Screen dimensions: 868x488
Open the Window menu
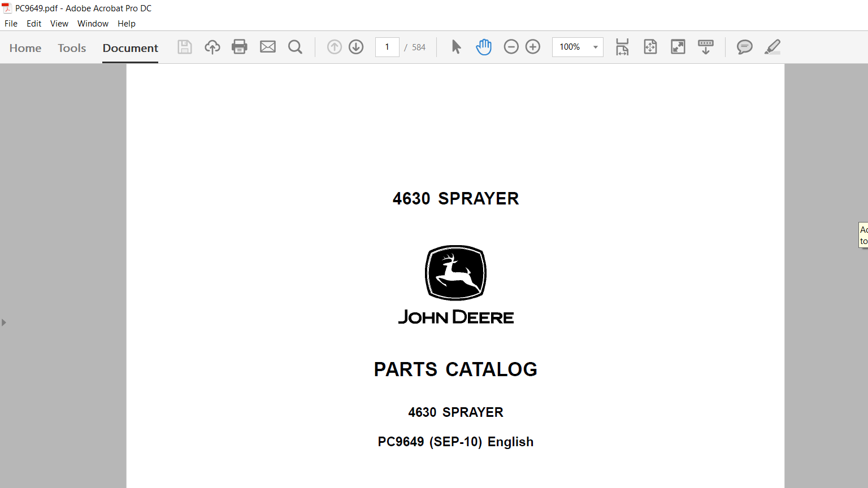(x=93, y=24)
